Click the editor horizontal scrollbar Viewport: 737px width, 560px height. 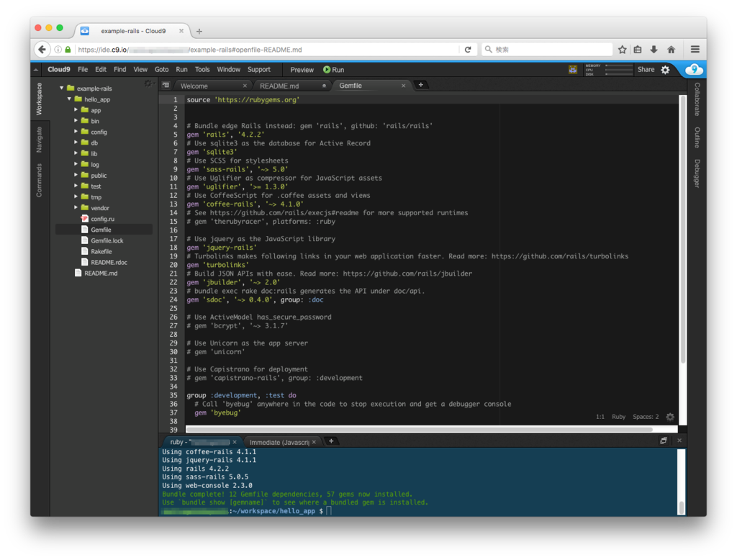click(x=420, y=429)
